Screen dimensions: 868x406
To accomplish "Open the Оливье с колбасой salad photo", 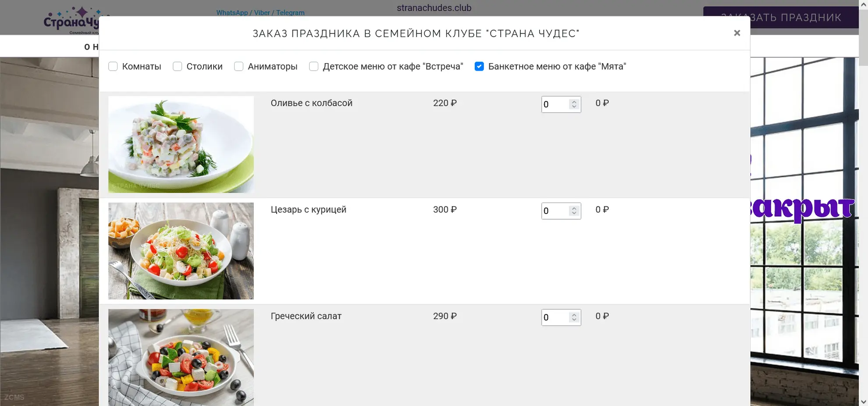I will pyautogui.click(x=181, y=144).
